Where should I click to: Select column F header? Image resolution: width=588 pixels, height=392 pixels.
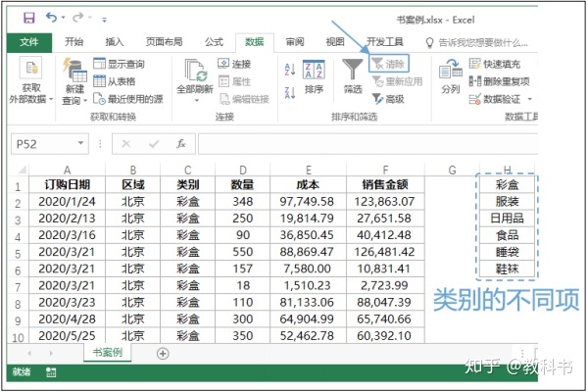coord(385,170)
